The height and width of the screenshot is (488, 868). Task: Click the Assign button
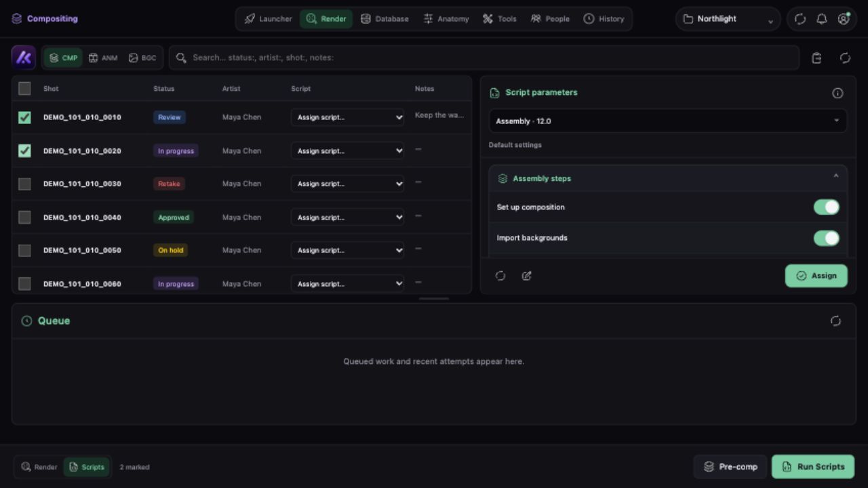816,276
